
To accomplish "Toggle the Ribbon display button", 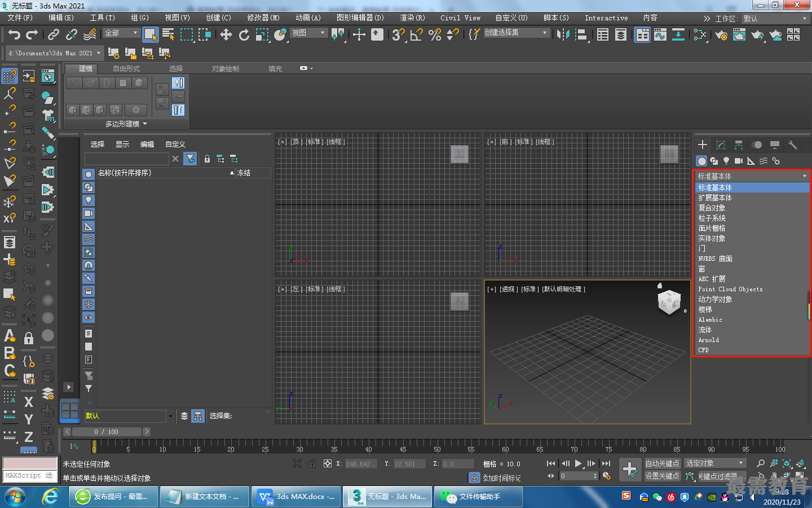I will (x=642, y=35).
